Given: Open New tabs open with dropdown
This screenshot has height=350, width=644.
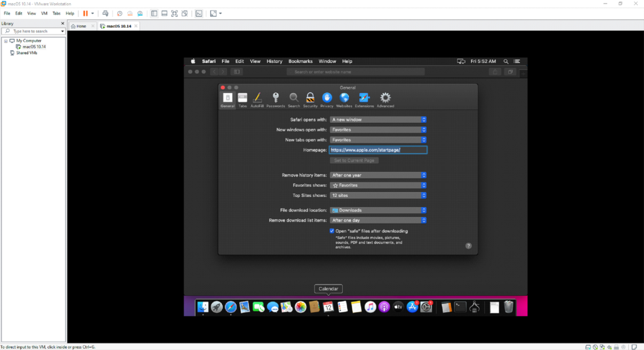Looking at the screenshot, I should click(x=378, y=140).
